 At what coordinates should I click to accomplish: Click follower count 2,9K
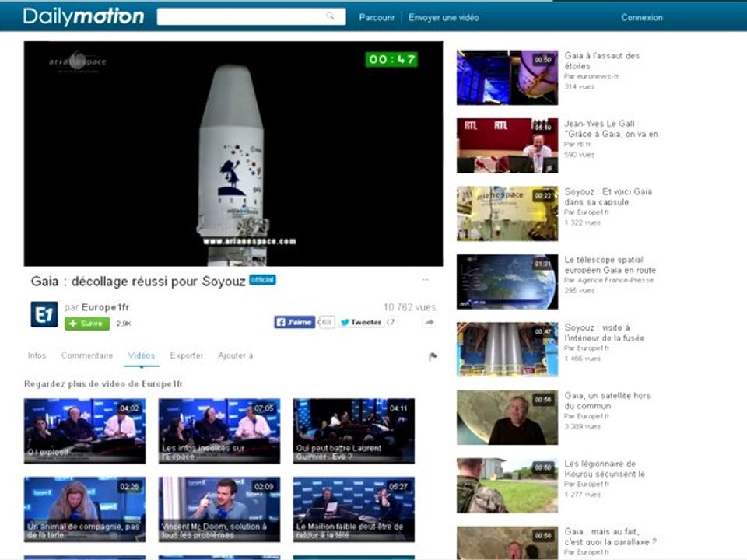[124, 324]
